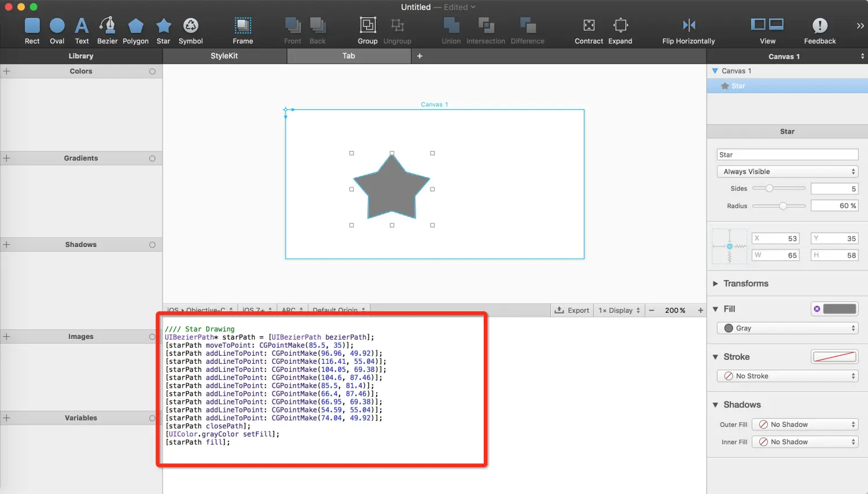Click the Group toolbar icon
Screen dimensions: 868x494
coord(367,25)
